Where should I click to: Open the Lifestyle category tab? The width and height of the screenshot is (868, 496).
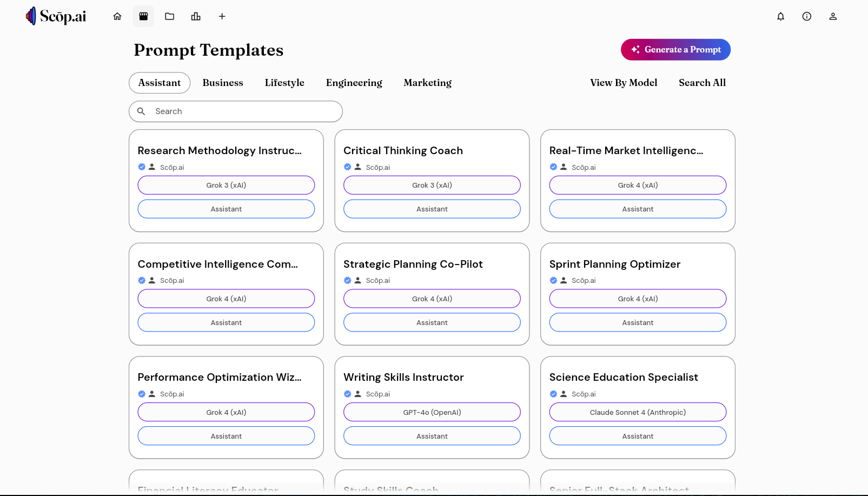coord(284,83)
